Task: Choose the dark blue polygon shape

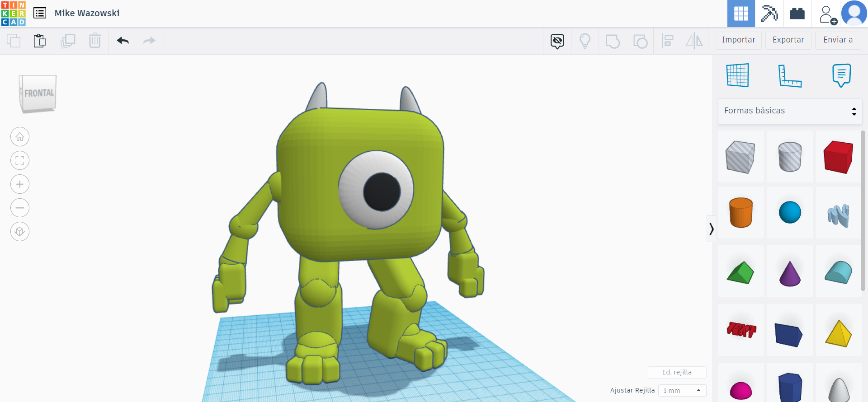Action: [x=790, y=383]
